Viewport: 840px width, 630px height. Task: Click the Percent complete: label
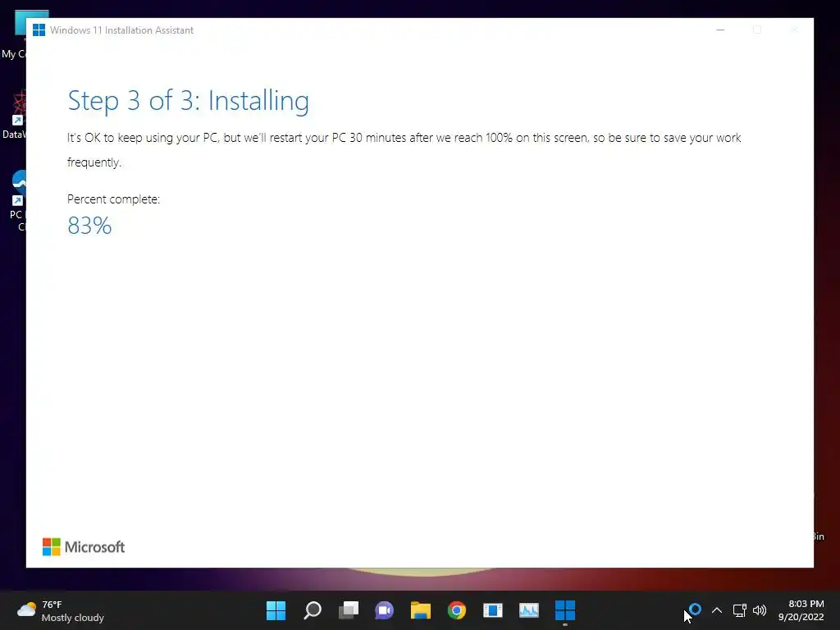click(113, 199)
